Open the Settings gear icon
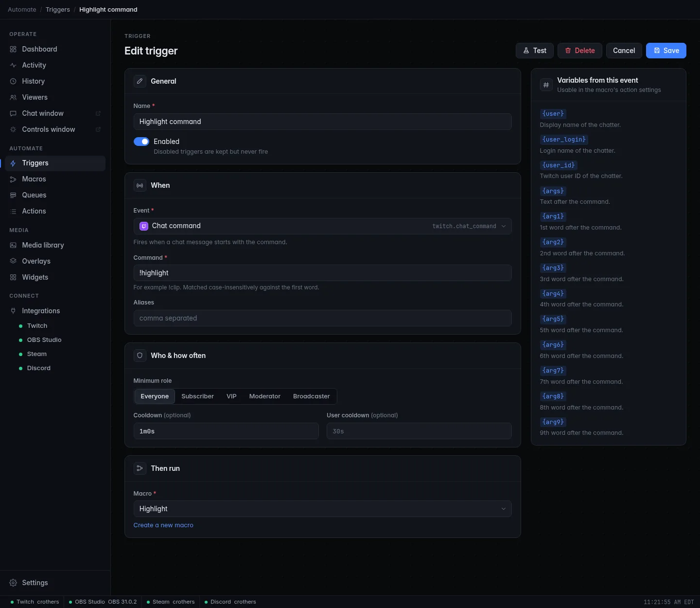700x608 pixels. (x=13, y=583)
